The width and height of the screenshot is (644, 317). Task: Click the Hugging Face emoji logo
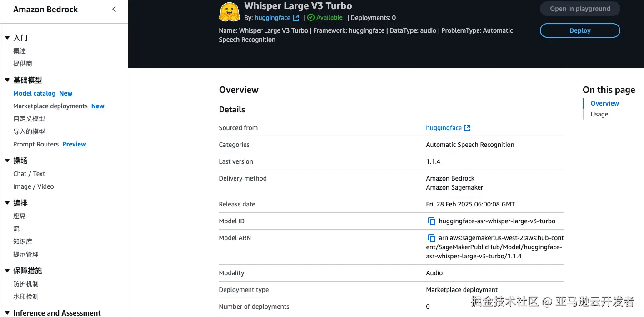230,12
